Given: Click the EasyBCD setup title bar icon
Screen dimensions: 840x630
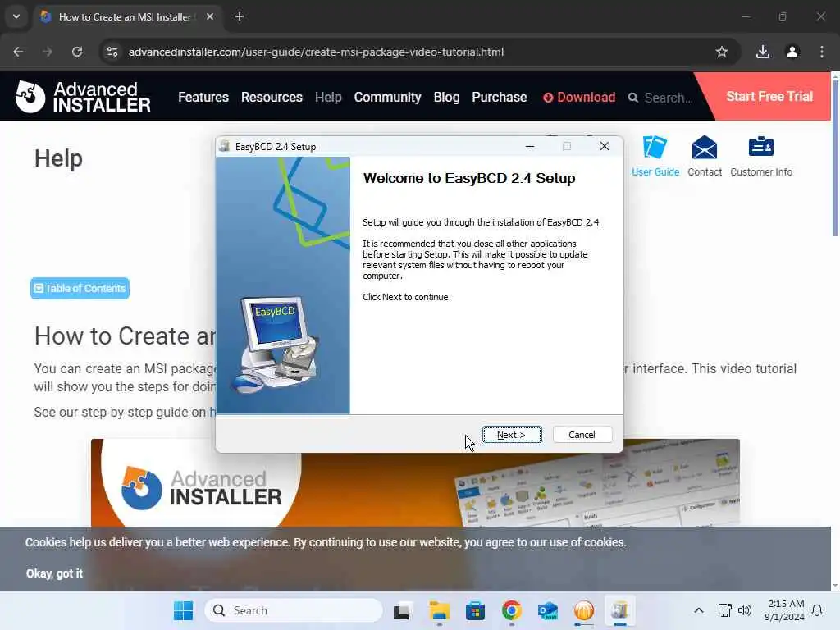Looking at the screenshot, I should point(225,146).
